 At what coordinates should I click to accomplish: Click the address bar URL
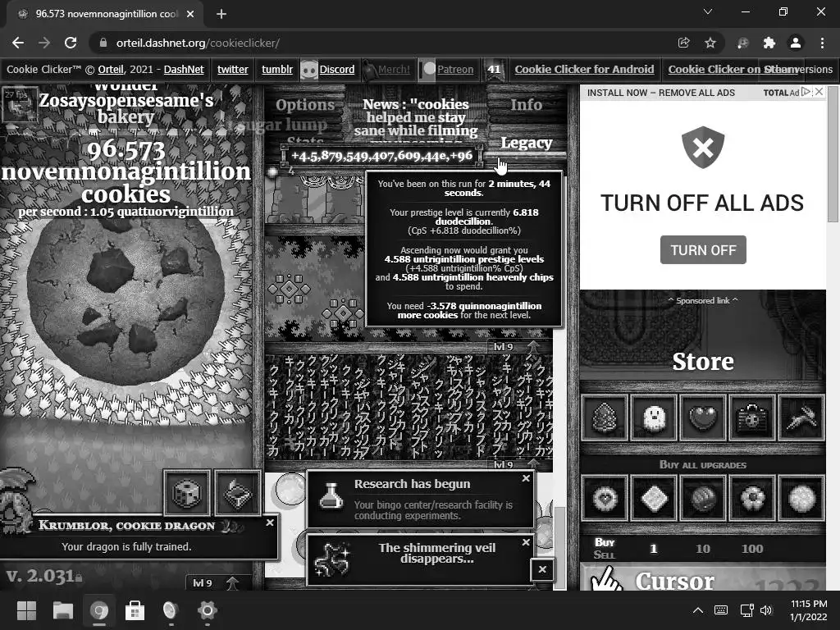click(x=198, y=43)
